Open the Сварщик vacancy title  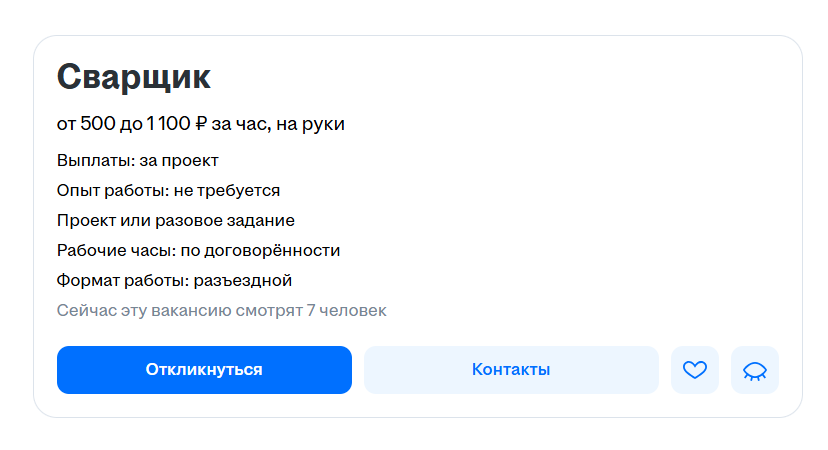[x=134, y=77]
